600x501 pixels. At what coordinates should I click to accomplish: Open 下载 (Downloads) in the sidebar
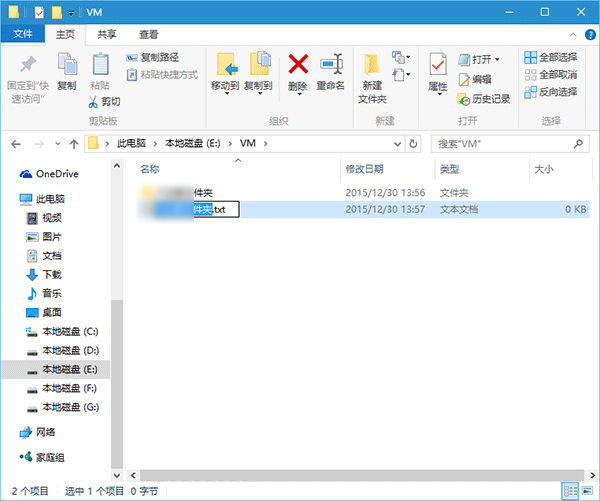[x=44, y=274]
